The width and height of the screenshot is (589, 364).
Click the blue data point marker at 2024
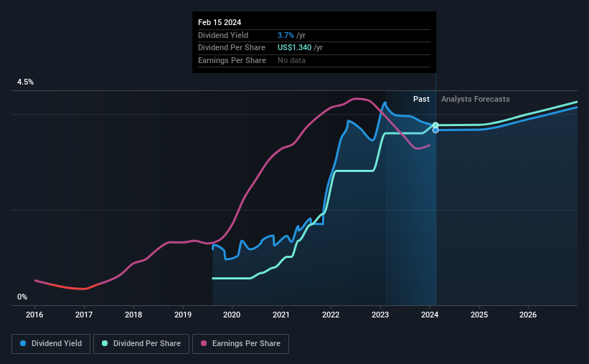click(435, 130)
